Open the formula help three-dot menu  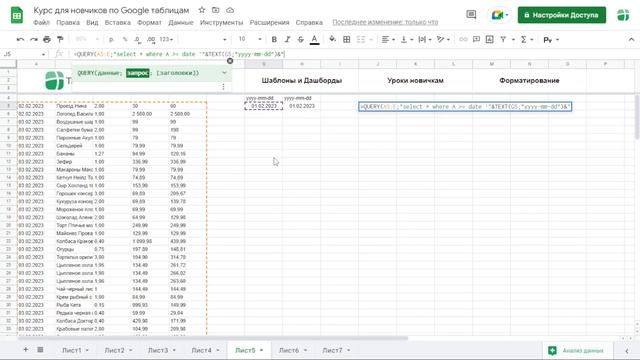[x=223, y=87]
